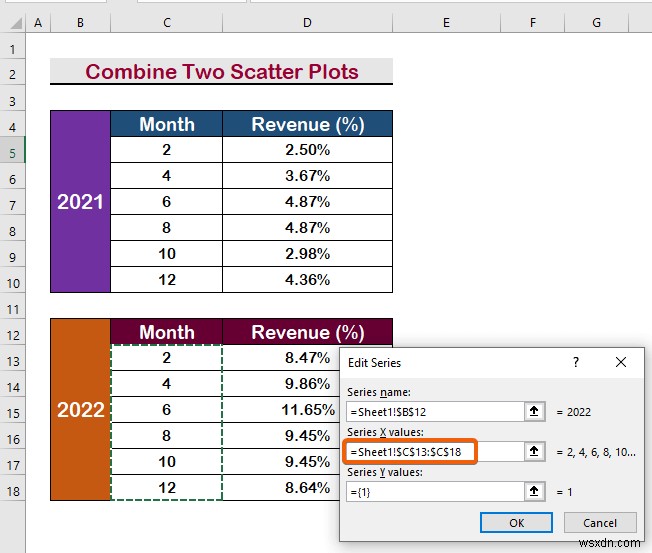Select column E header
652x553 pixels.
[446, 23]
